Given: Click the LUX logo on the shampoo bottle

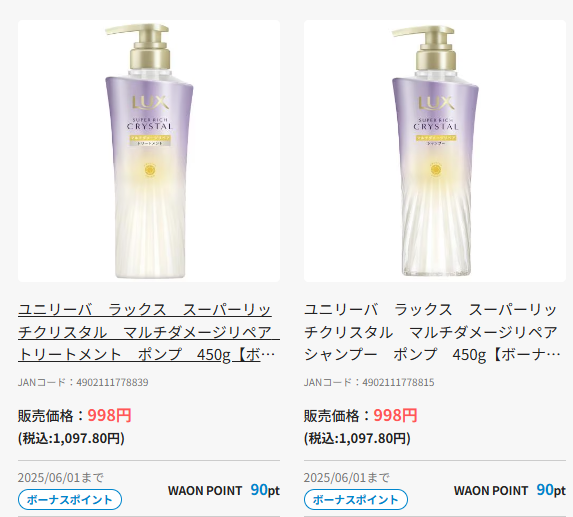Looking at the screenshot, I should pyautogui.click(x=436, y=103).
